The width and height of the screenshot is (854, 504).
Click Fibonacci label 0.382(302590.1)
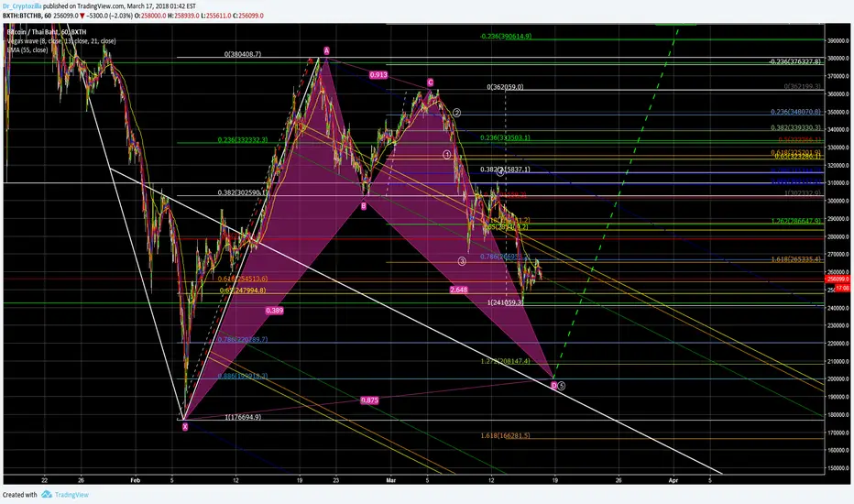243,192
